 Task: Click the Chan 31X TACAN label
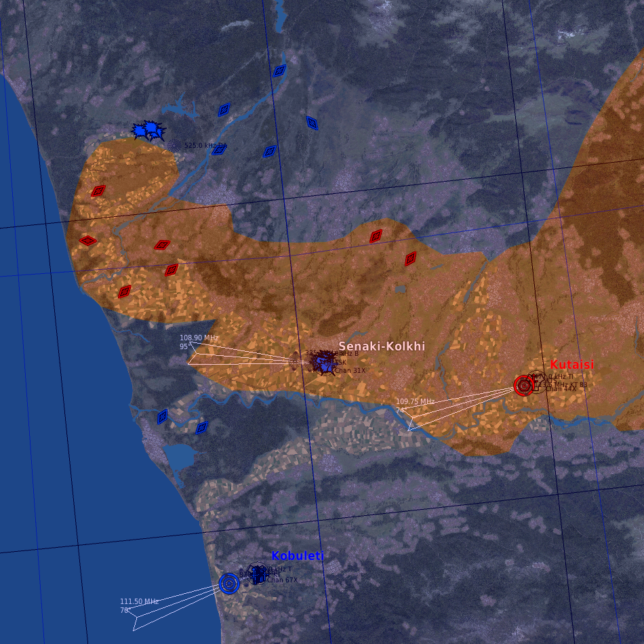pyautogui.click(x=350, y=370)
